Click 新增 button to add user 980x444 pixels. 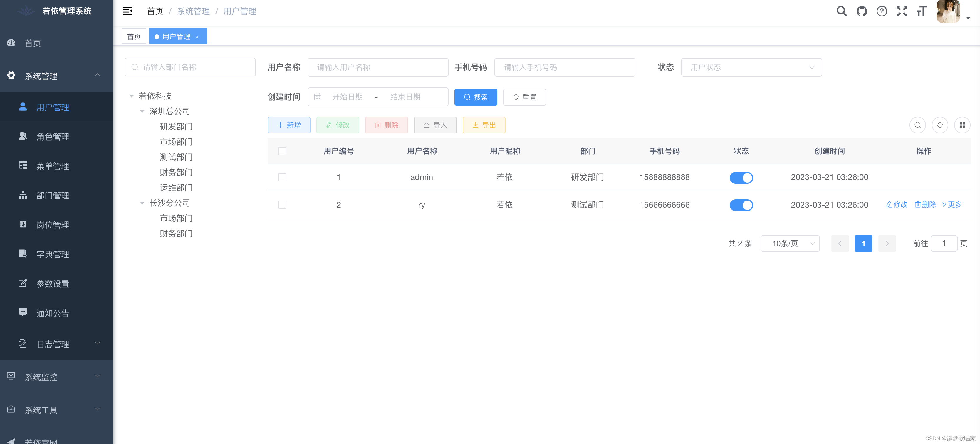(x=289, y=125)
